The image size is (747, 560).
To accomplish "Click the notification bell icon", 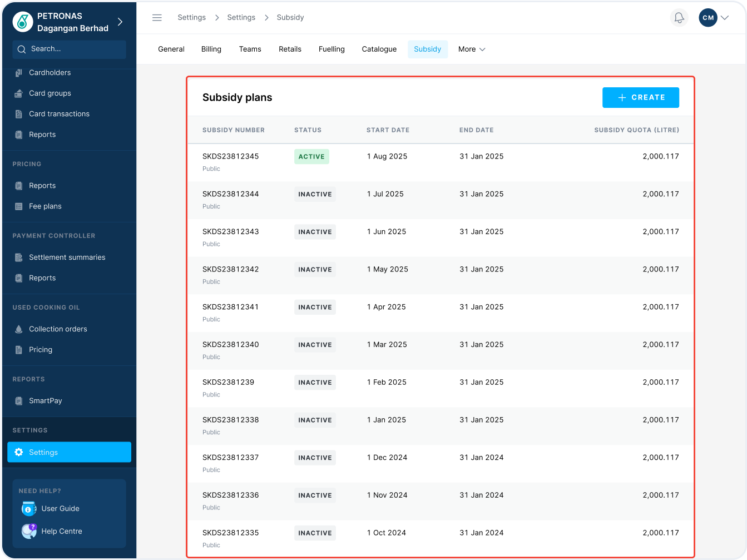I will click(679, 18).
